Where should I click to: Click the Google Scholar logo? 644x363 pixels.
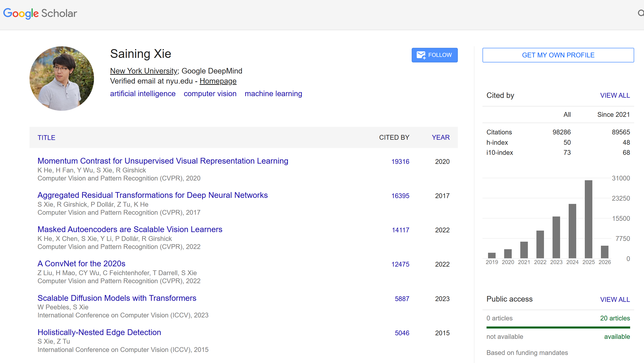coord(40,13)
